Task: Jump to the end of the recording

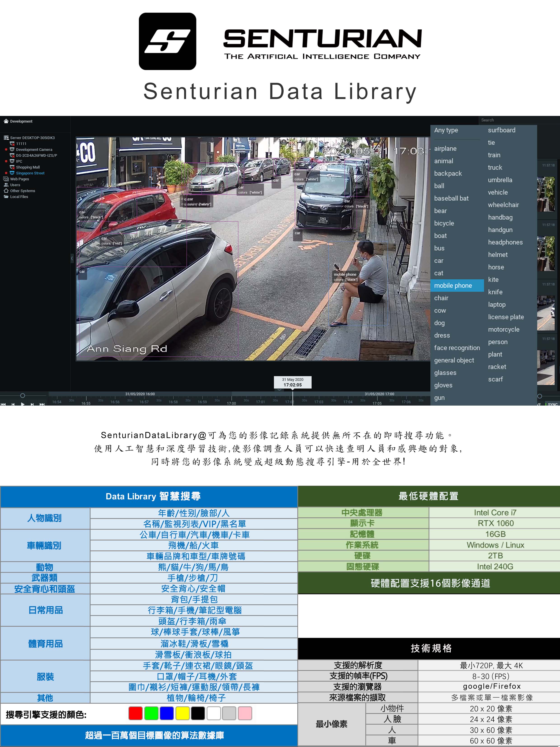Action: point(42,404)
